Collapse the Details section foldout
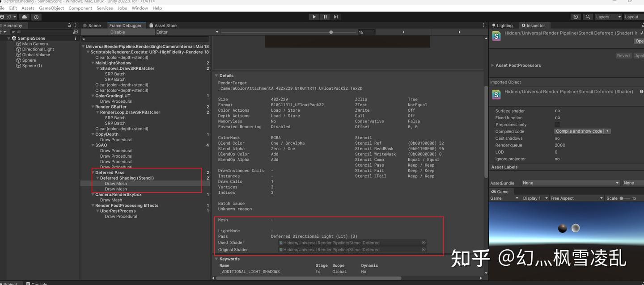The width and height of the screenshot is (644, 285). pyautogui.click(x=216, y=75)
